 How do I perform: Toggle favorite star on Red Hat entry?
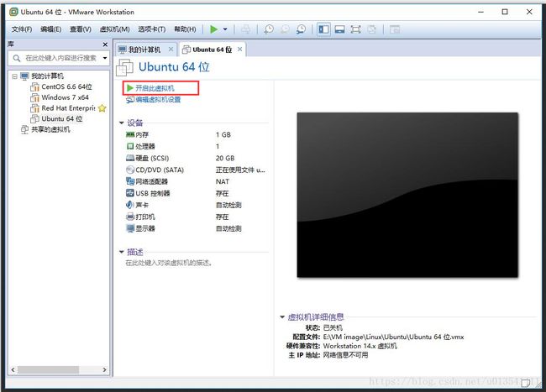click(x=102, y=108)
